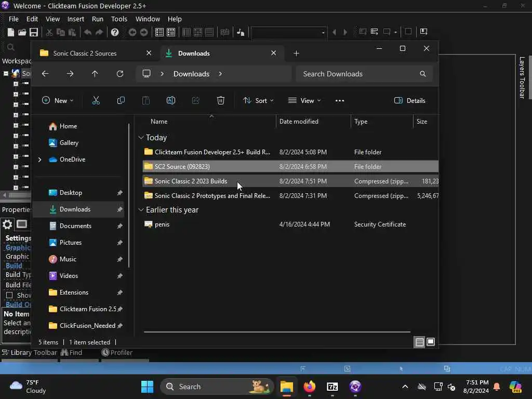This screenshot has width=532, height=399.
Task: Switch to details list view icon
Action: tap(419, 342)
